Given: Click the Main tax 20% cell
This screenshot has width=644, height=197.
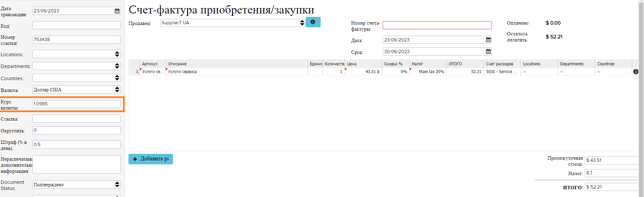Looking at the screenshot, I should (428, 72).
